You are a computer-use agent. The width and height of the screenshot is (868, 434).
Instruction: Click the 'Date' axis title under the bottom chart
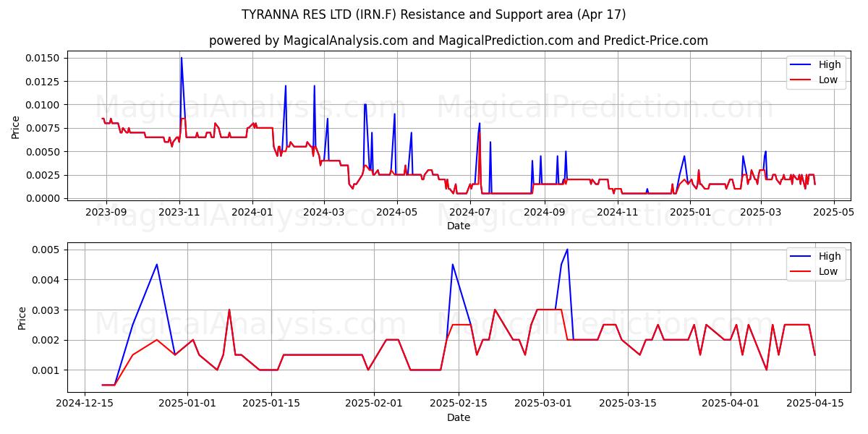coord(459,417)
